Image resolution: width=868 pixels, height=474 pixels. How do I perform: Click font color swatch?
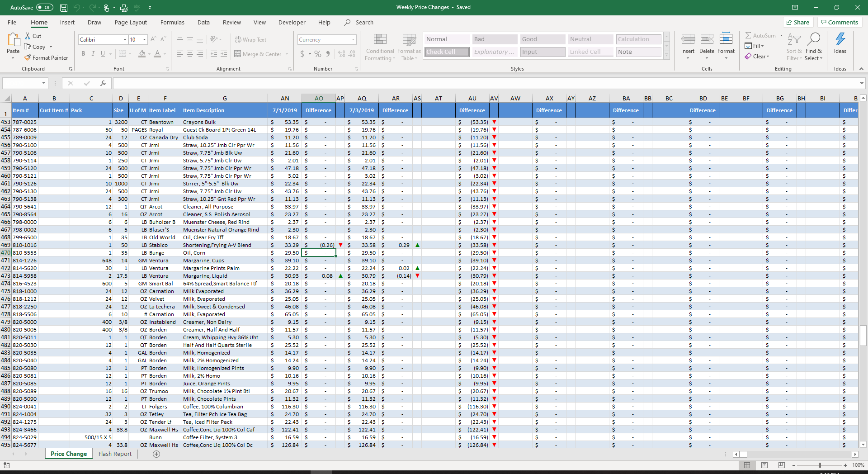[x=157, y=54]
